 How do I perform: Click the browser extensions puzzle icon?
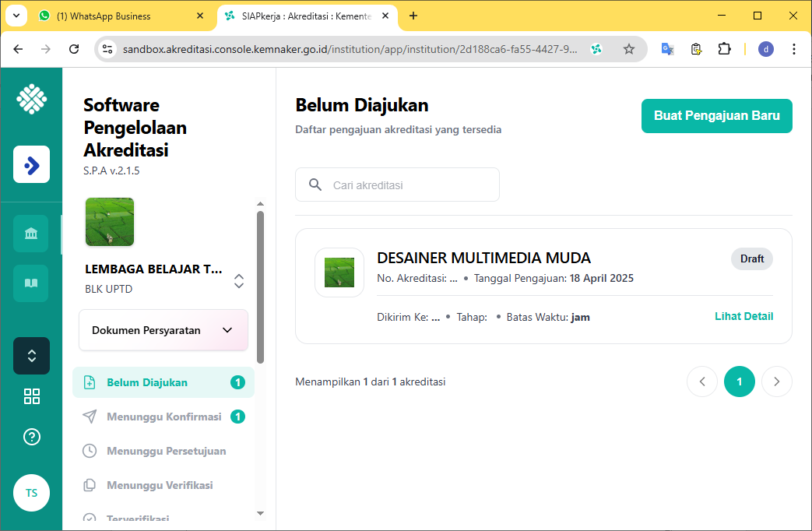pos(724,48)
